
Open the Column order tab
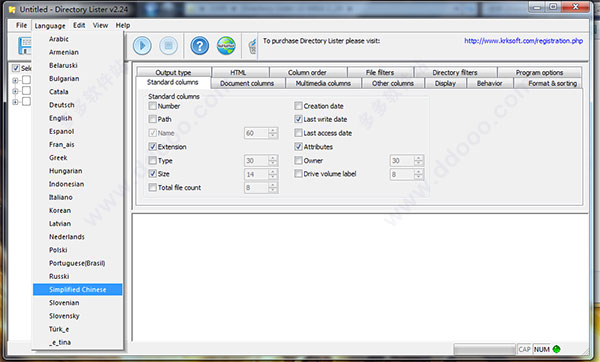308,72
